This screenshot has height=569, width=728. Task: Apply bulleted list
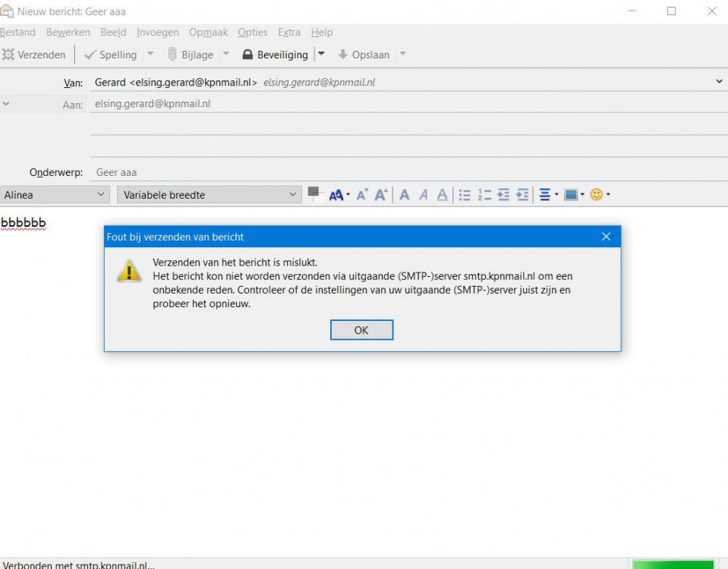click(465, 195)
